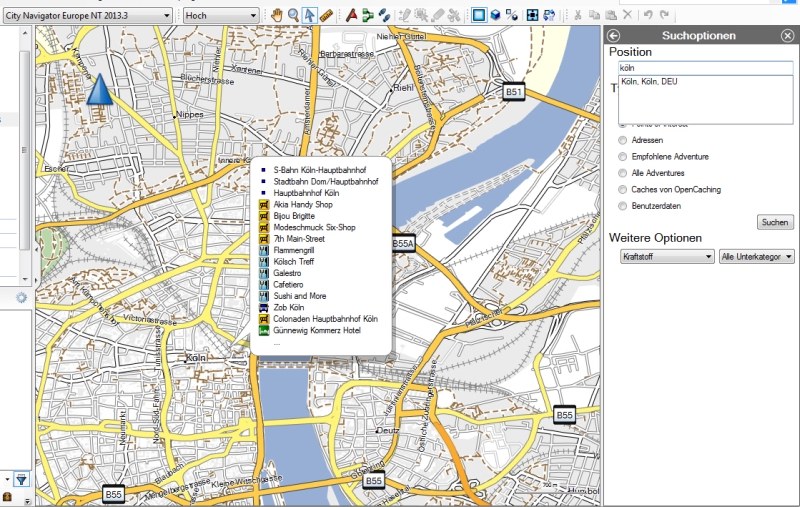
Task: Choose Sushi and More from popup list
Action: [299, 296]
